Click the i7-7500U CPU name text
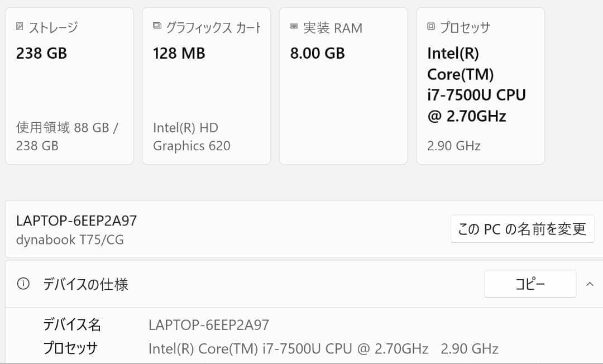The height and width of the screenshot is (364, 603). 476,95
